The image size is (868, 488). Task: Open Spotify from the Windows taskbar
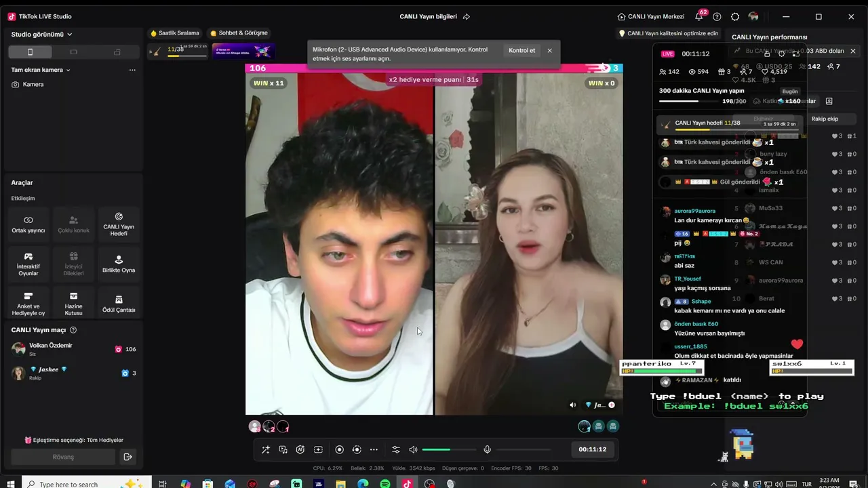384,484
